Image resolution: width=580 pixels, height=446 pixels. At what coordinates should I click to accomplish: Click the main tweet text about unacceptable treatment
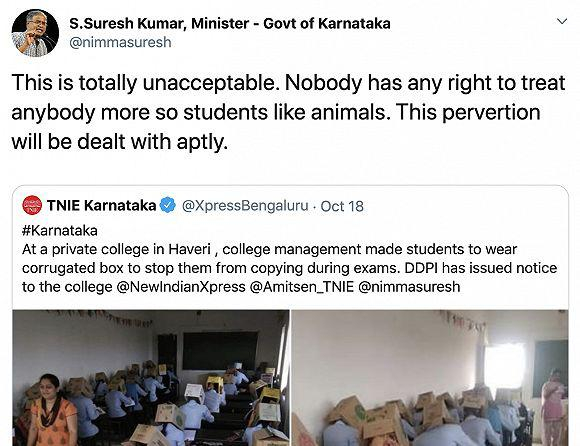(x=289, y=112)
